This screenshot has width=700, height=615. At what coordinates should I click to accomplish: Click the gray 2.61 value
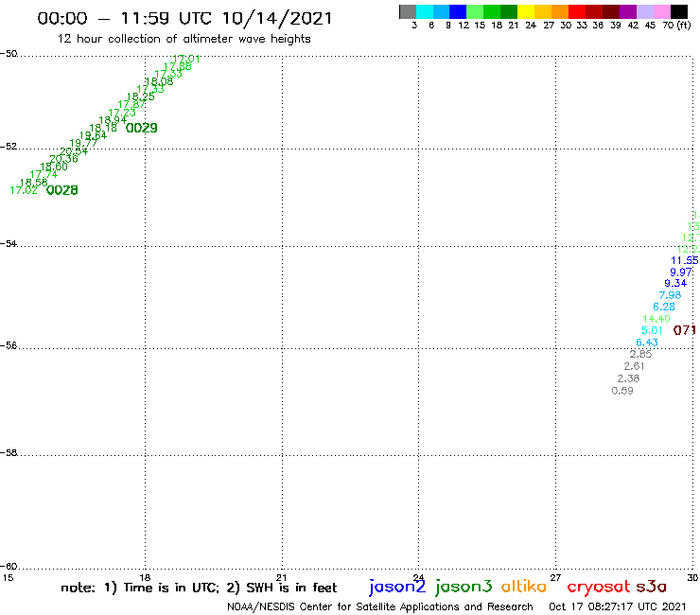tap(634, 366)
